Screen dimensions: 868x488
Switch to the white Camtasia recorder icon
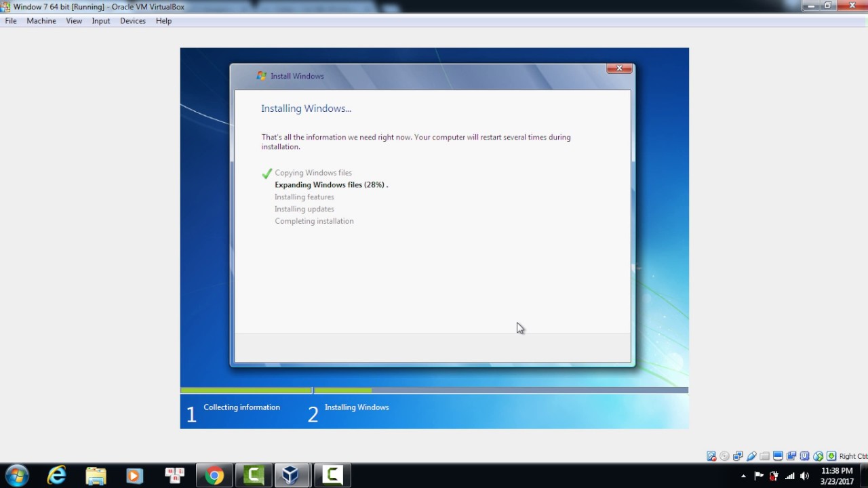(332, 475)
